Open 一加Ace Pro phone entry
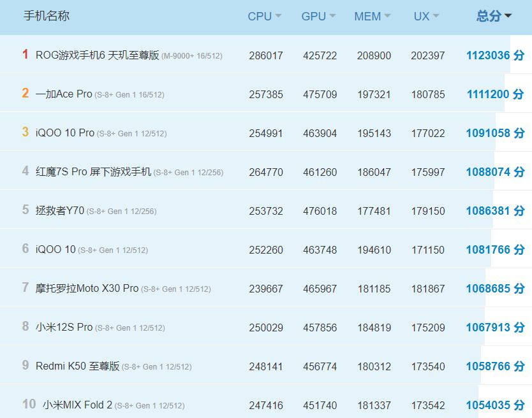This screenshot has width=532, height=418. point(64,94)
